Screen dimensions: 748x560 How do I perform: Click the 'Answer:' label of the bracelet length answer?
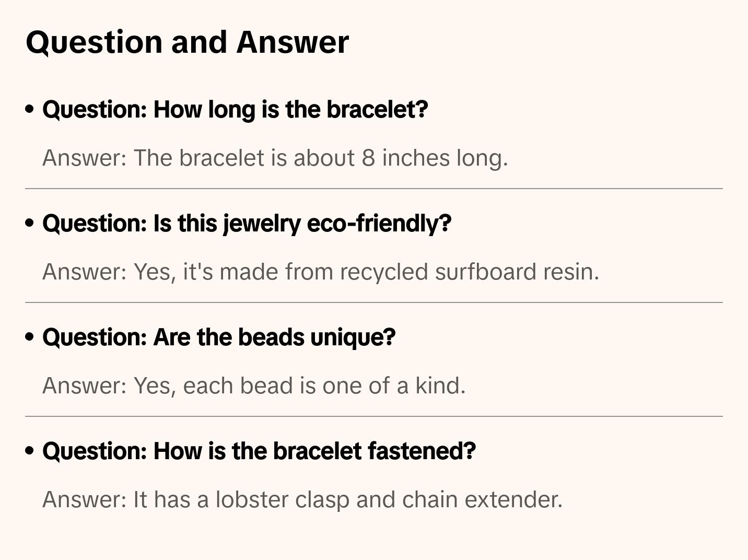point(85,158)
